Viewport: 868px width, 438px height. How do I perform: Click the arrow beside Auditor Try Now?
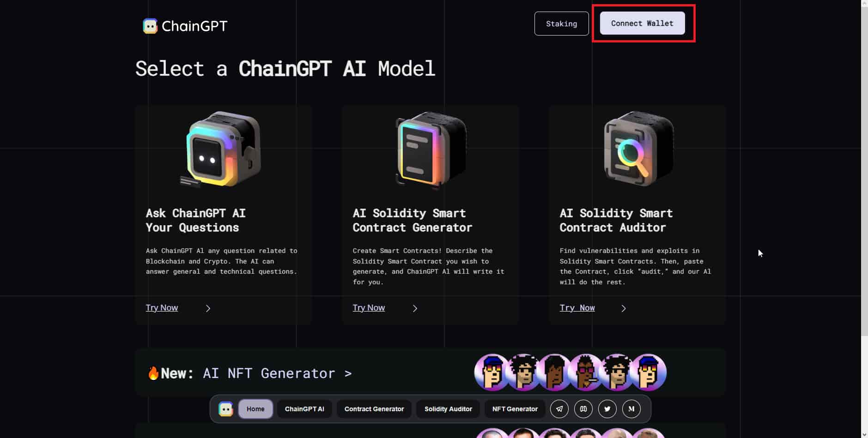pos(623,308)
